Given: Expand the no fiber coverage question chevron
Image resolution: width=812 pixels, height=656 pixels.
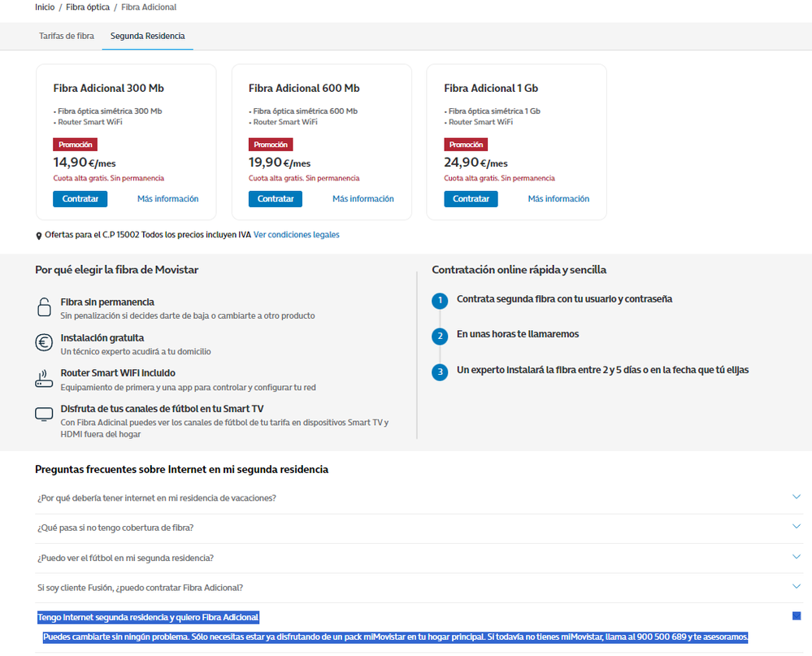Looking at the screenshot, I should (796, 527).
